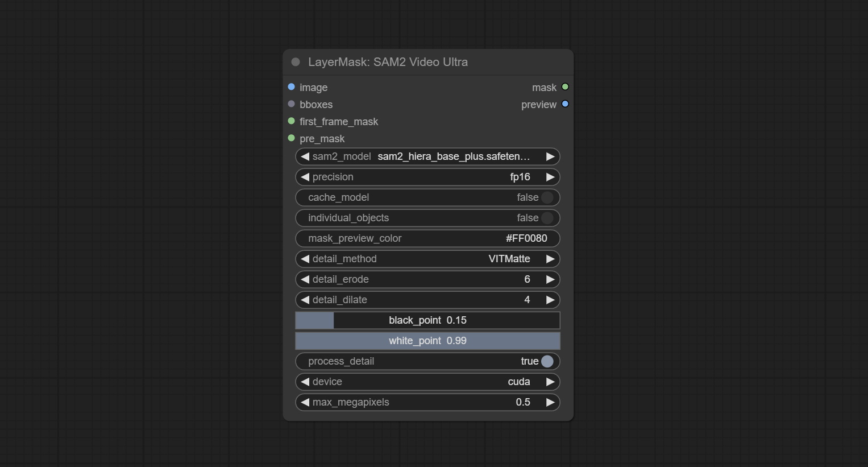Click the preview output connector dot
The image size is (868, 467).
click(x=565, y=104)
